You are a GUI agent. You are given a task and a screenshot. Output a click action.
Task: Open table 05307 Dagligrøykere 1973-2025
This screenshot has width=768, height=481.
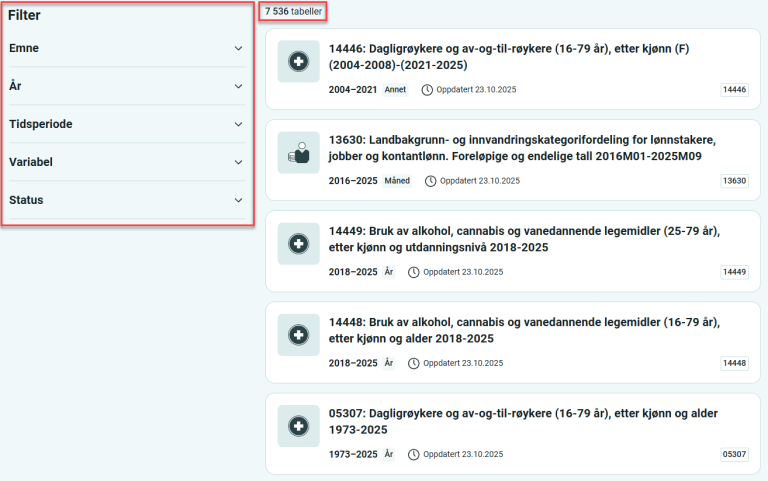(x=523, y=421)
